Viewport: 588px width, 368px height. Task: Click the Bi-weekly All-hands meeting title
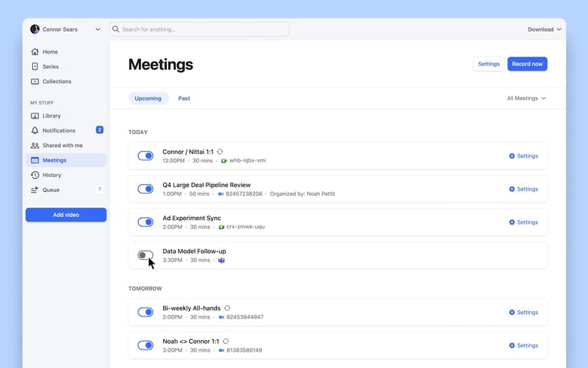tap(192, 308)
